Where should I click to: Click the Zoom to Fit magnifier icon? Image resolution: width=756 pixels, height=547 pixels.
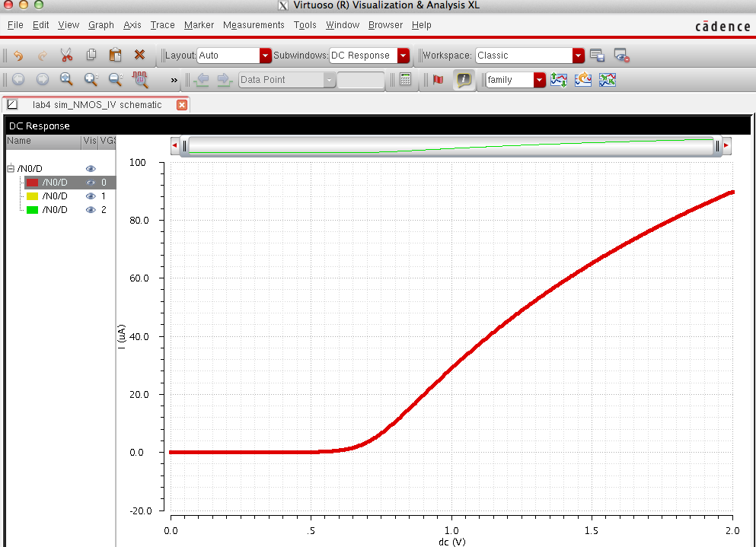[66, 79]
